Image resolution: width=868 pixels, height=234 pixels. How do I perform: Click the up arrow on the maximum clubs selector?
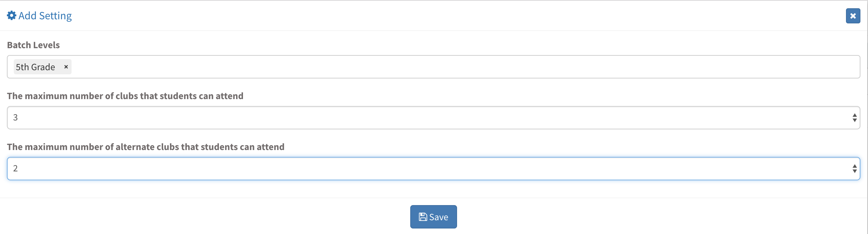[x=855, y=115]
